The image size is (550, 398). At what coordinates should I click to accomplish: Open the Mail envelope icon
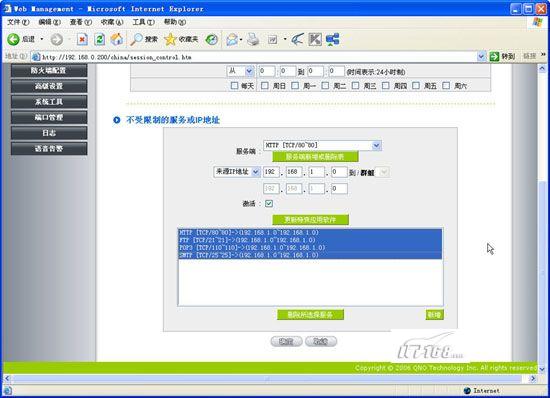point(232,39)
